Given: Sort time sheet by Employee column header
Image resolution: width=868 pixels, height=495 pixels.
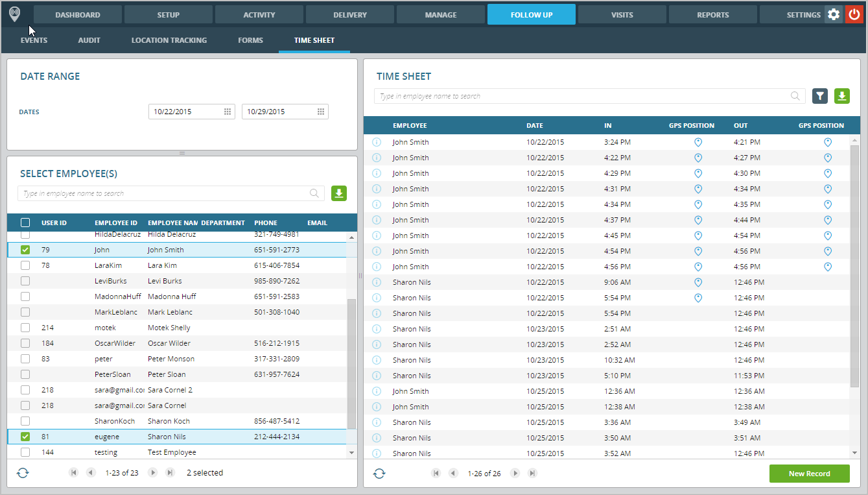Looking at the screenshot, I should (410, 126).
